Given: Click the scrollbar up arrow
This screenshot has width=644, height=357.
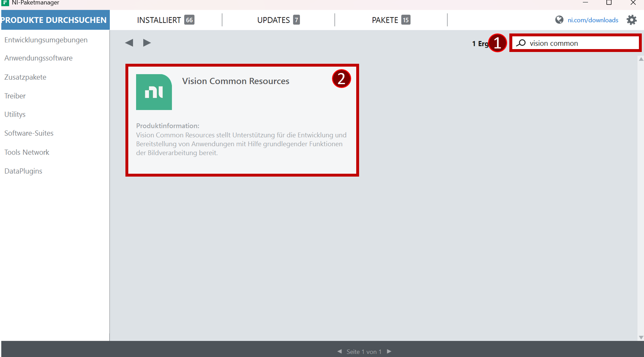Looking at the screenshot, I should 641,59.
